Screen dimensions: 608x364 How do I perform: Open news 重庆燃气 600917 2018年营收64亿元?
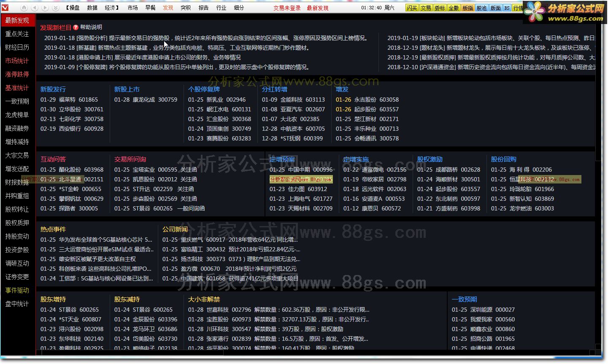point(230,240)
